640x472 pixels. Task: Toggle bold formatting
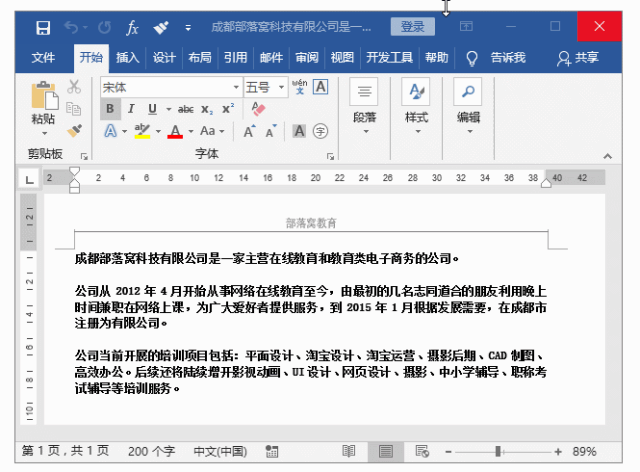tap(110, 109)
